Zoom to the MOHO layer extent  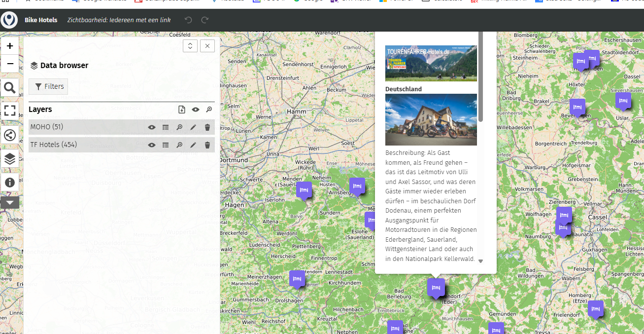[179, 127]
